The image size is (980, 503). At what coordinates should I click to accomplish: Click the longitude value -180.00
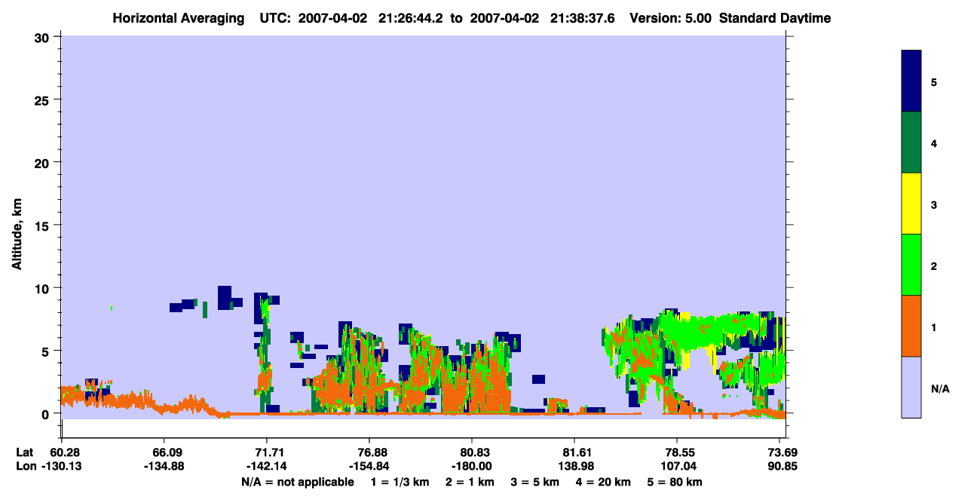point(472,466)
